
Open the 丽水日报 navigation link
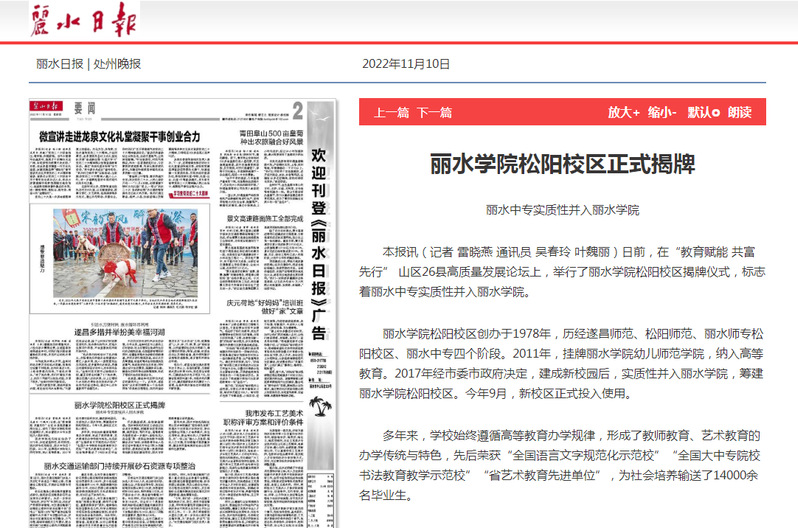(59, 64)
